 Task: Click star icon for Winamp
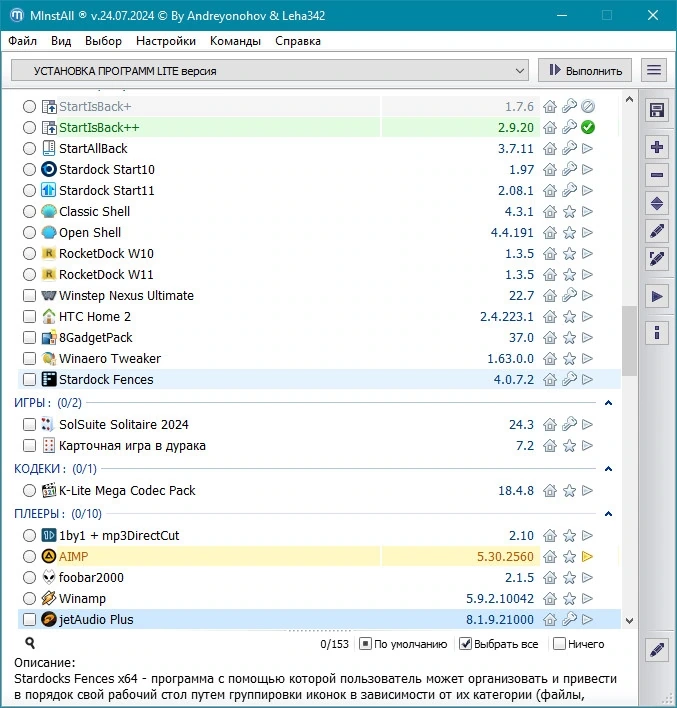coord(569,598)
